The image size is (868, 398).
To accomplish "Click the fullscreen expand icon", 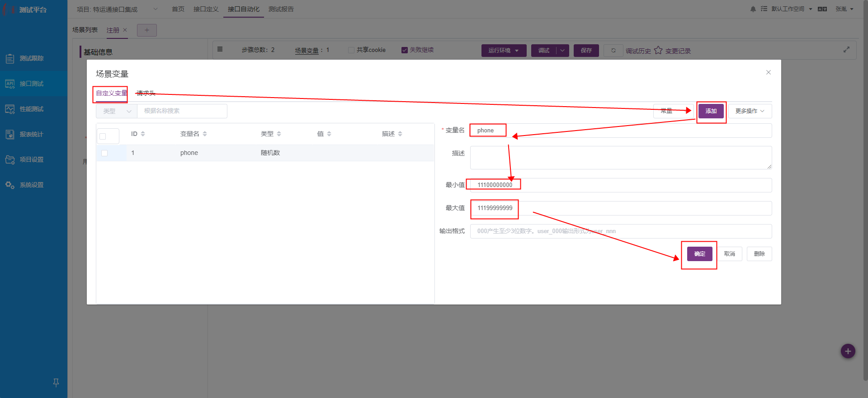I will [x=846, y=50].
